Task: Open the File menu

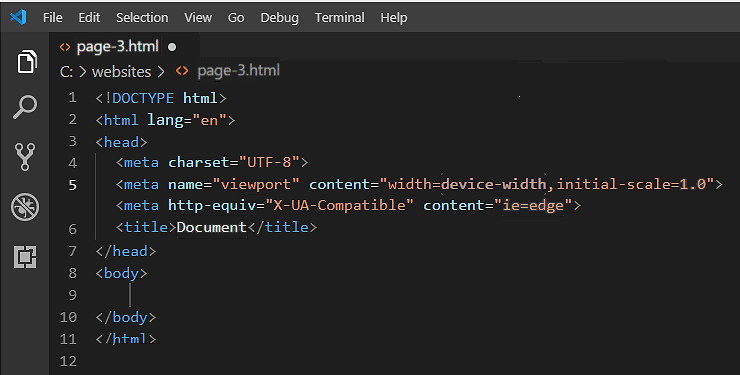Action: tap(52, 17)
